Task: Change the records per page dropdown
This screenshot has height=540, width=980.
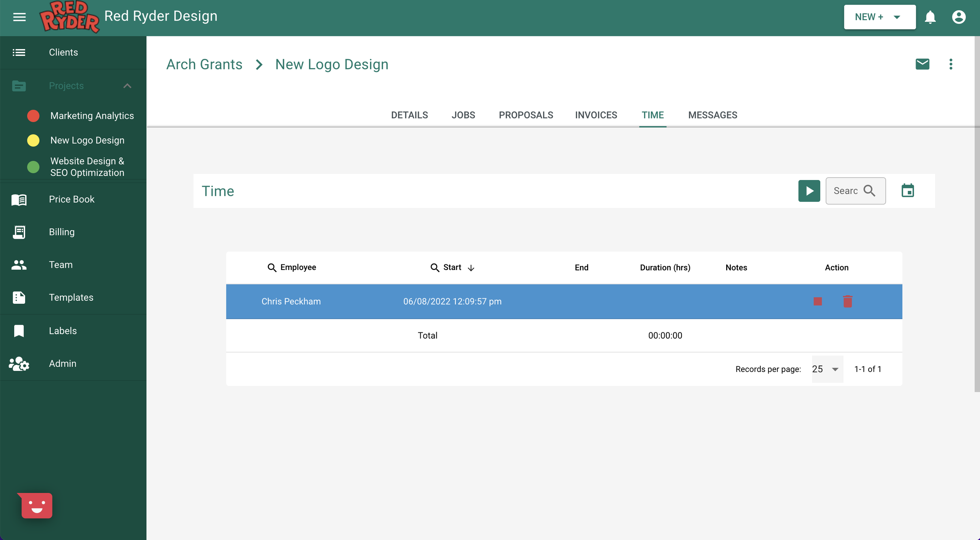Action: pos(827,369)
